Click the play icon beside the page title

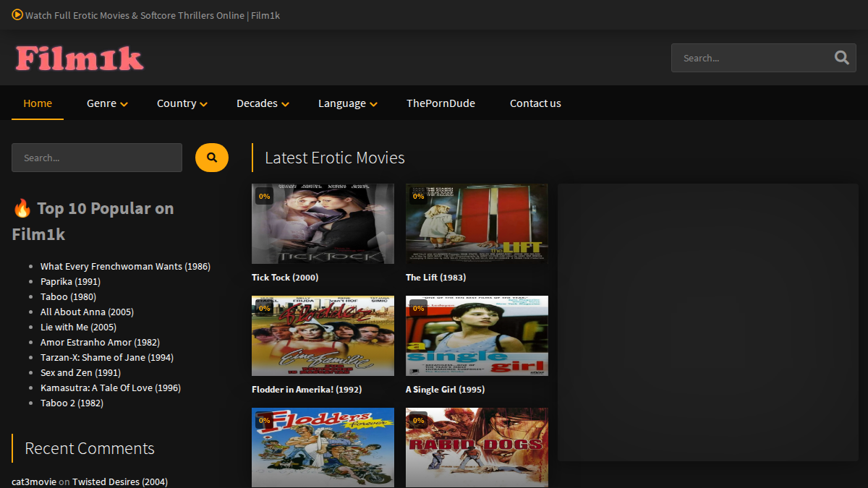click(17, 14)
